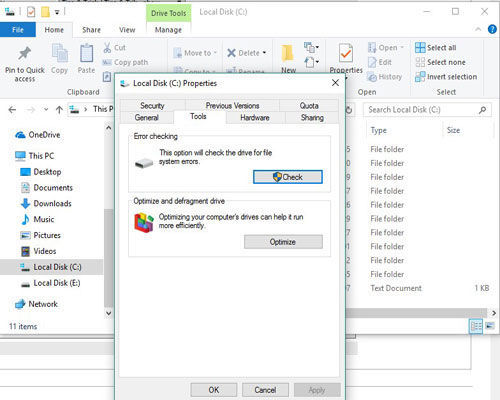The image size is (500, 400).
Task: Open Videos in the navigation pane
Action: [38, 251]
